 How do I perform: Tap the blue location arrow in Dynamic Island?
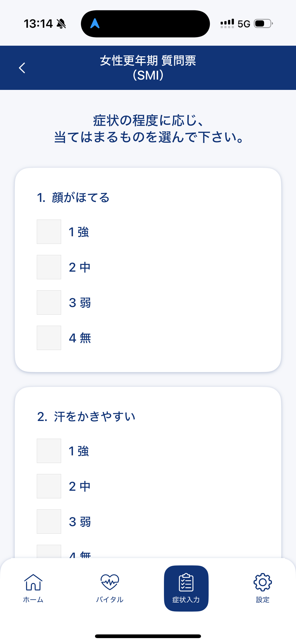point(95,24)
